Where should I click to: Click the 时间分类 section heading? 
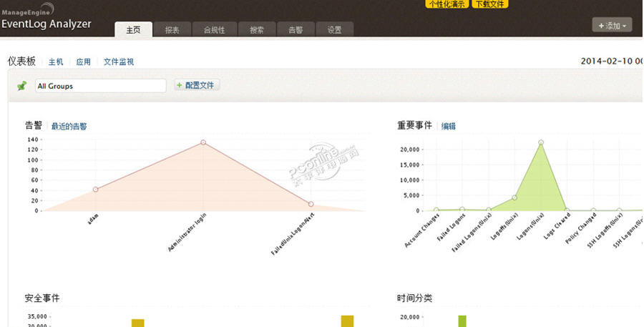pyautogui.click(x=414, y=298)
